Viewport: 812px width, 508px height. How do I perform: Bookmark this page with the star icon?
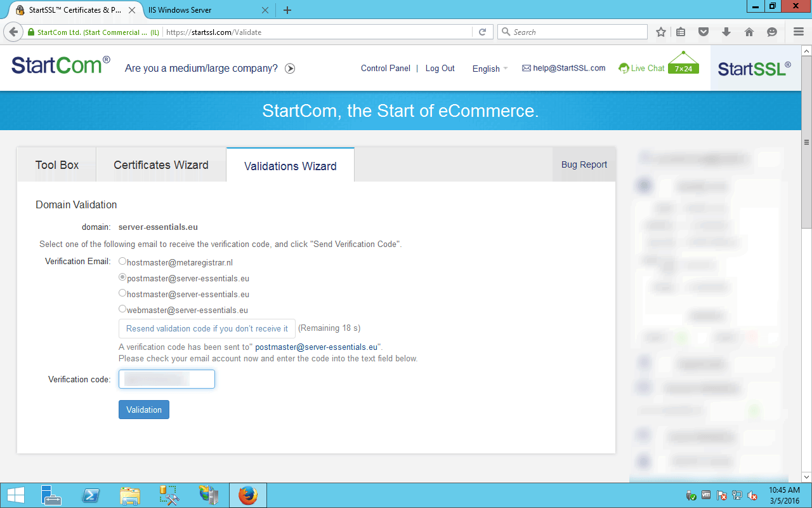[661, 32]
